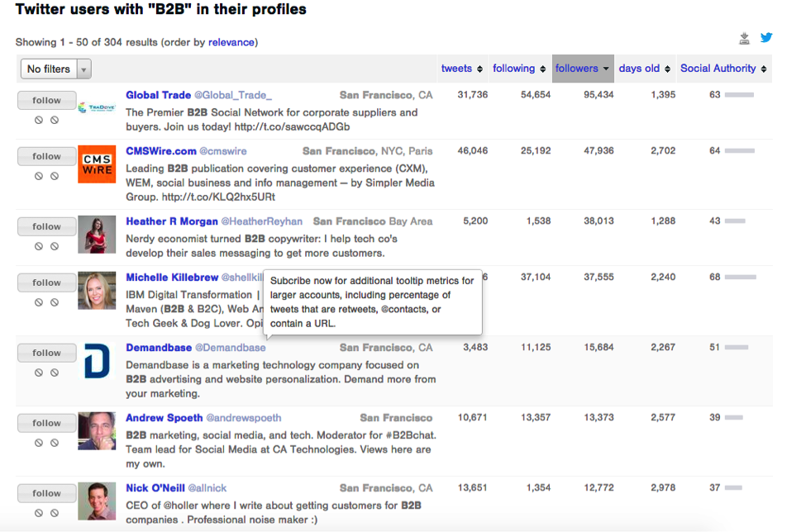
Task: Click second block icon under Global Trade follow
Action: click(x=55, y=120)
